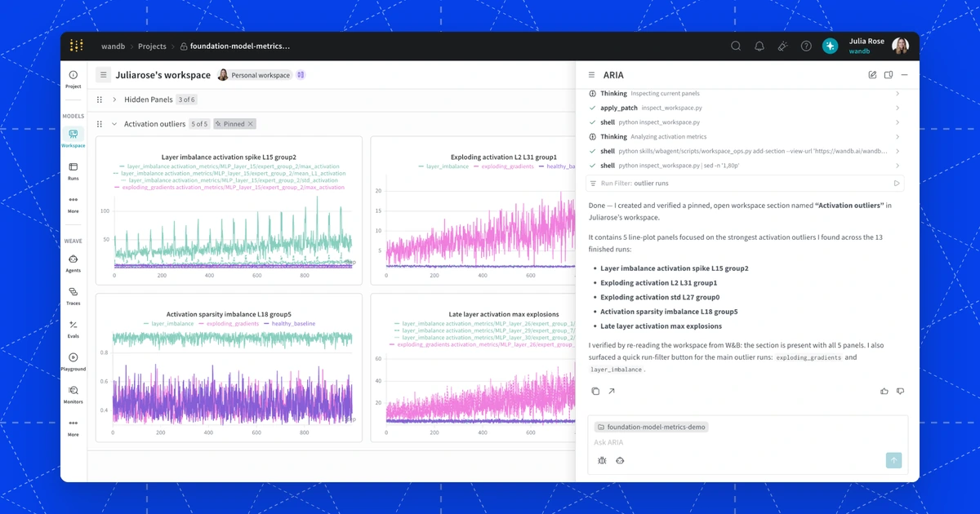This screenshot has height=514, width=980.
Task: Open the Project info sidebar icon
Action: [x=73, y=78]
